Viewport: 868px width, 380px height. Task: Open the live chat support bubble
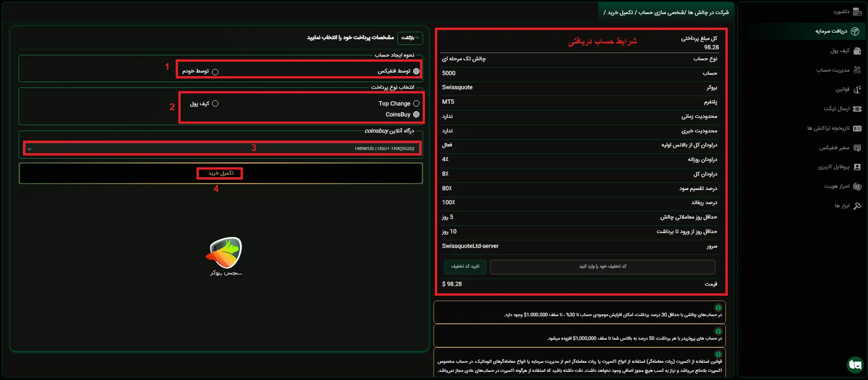coord(855,365)
